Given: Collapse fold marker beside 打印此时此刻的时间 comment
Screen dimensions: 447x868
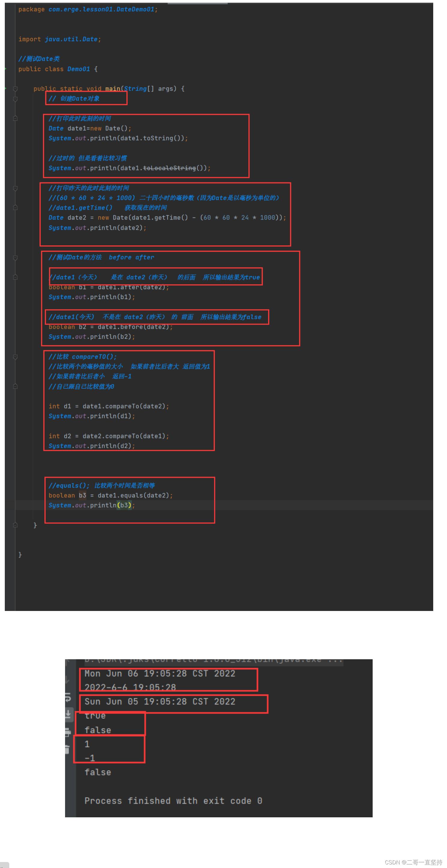Looking at the screenshot, I should 15,118.
